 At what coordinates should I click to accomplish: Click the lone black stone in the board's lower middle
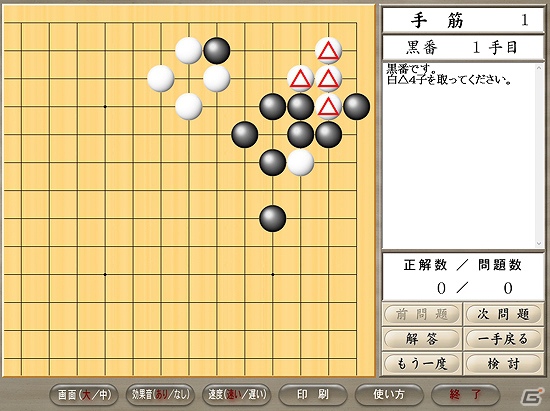(x=273, y=218)
